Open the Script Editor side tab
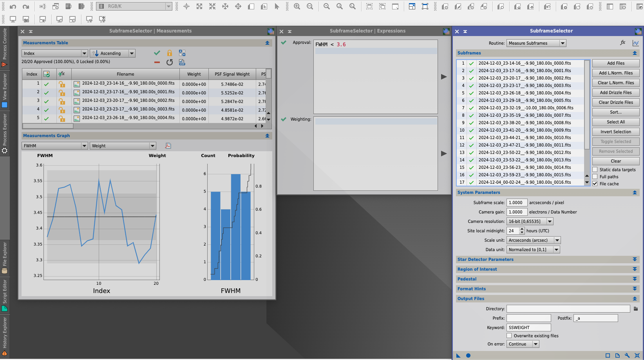Image resolution: width=644 pixels, height=360 pixels. click(5, 295)
